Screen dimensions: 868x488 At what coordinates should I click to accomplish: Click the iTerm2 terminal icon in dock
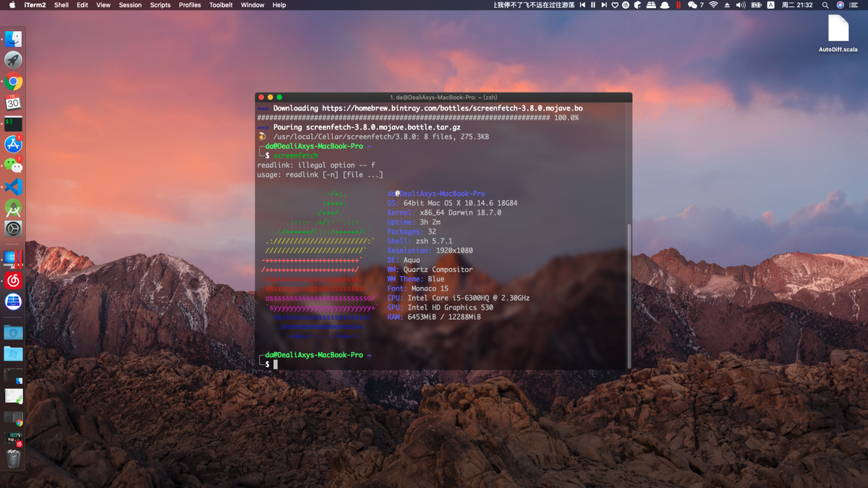(x=13, y=124)
